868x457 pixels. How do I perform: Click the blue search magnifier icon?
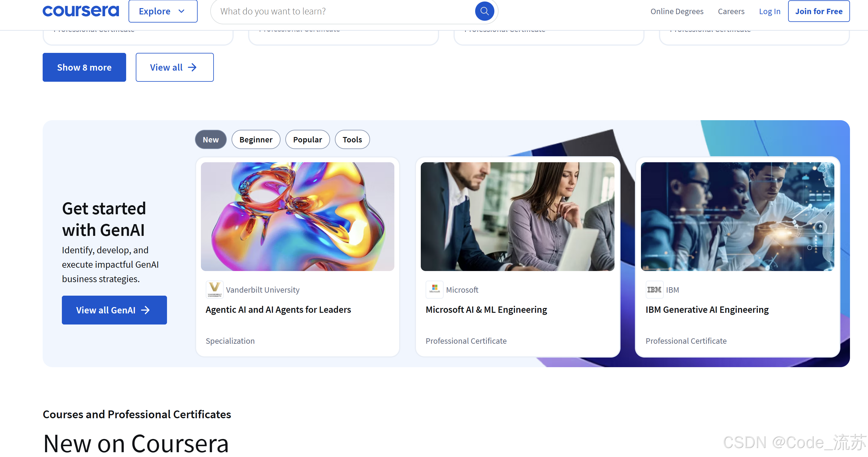click(x=484, y=11)
